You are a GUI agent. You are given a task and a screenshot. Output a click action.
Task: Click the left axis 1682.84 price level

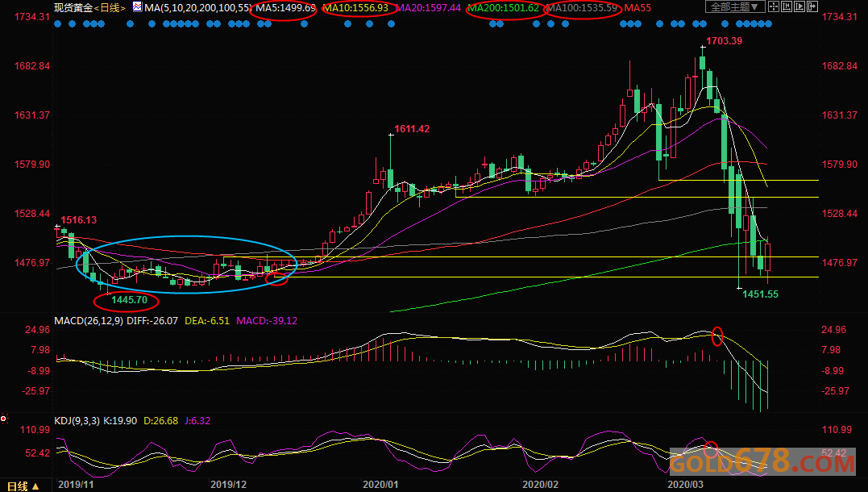point(32,66)
